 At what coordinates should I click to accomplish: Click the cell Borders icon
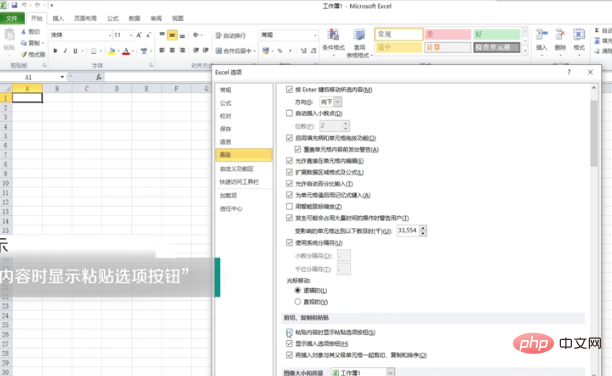pos(93,51)
